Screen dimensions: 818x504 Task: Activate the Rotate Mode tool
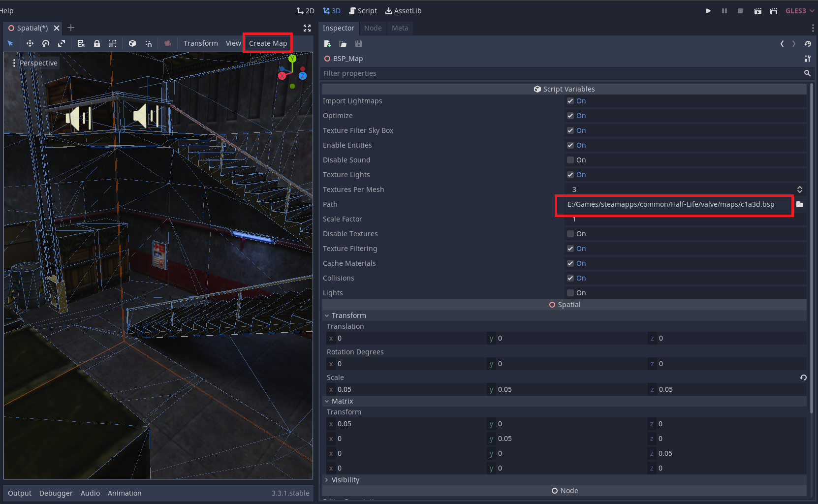pos(46,43)
